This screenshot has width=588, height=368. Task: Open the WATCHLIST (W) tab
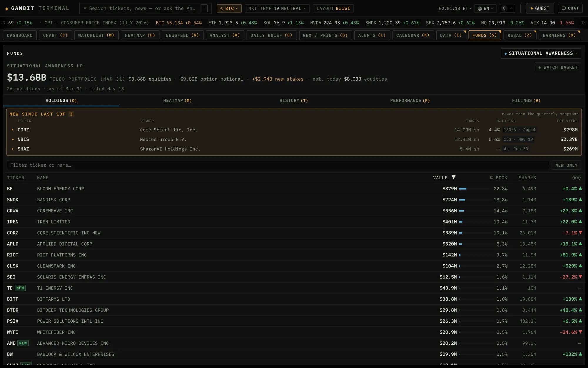tap(96, 35)
